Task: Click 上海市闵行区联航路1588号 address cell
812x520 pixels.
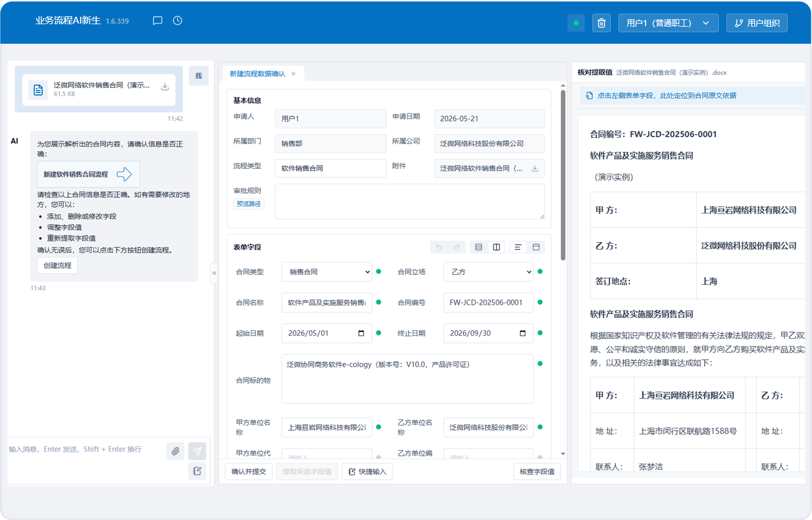Action: pyautogui.click(x=688, y=431)
